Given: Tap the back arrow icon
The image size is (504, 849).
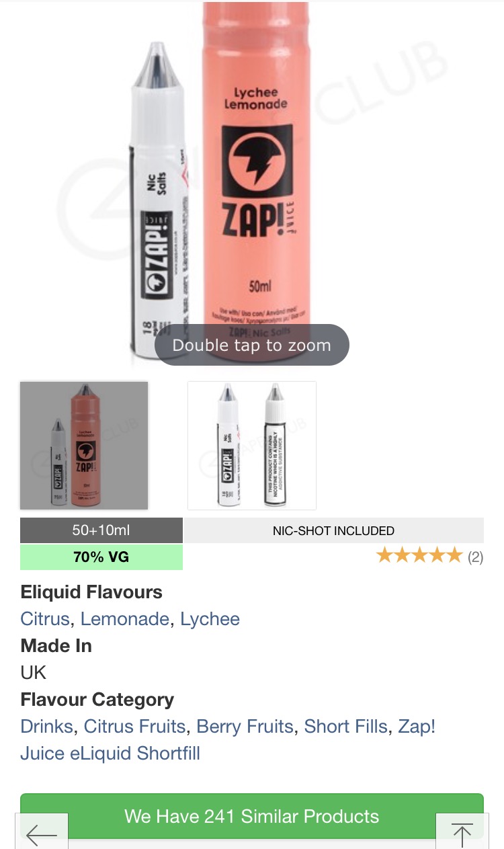Looking at the screenshot, I should pos(41,834).
